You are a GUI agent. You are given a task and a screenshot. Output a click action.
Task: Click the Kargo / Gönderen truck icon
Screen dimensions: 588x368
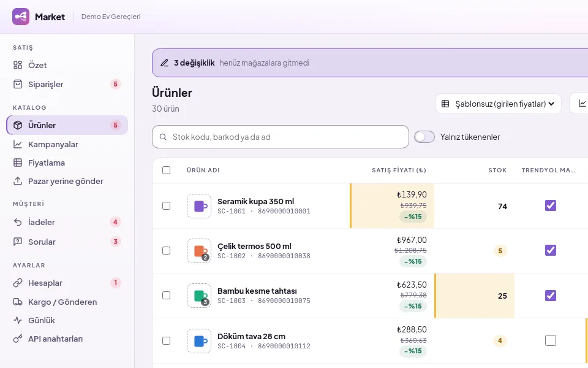click(18, 302)
